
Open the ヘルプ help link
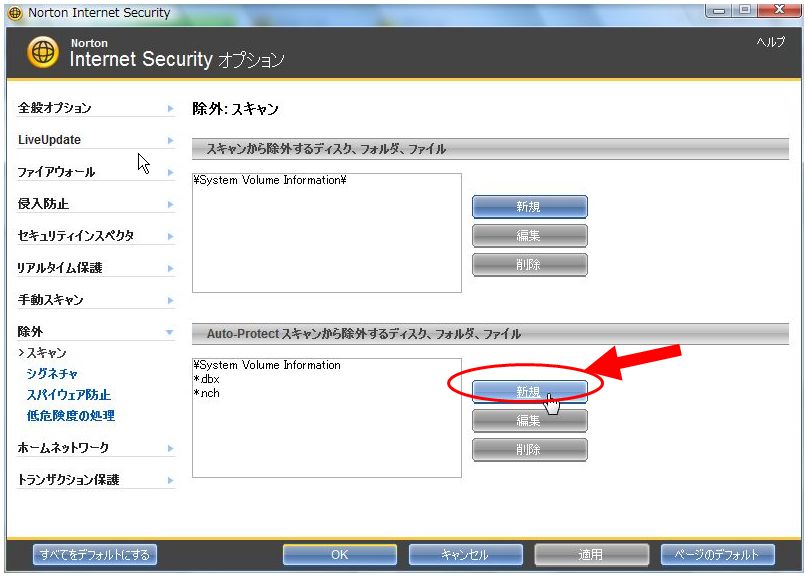click(x=770, y=42)
